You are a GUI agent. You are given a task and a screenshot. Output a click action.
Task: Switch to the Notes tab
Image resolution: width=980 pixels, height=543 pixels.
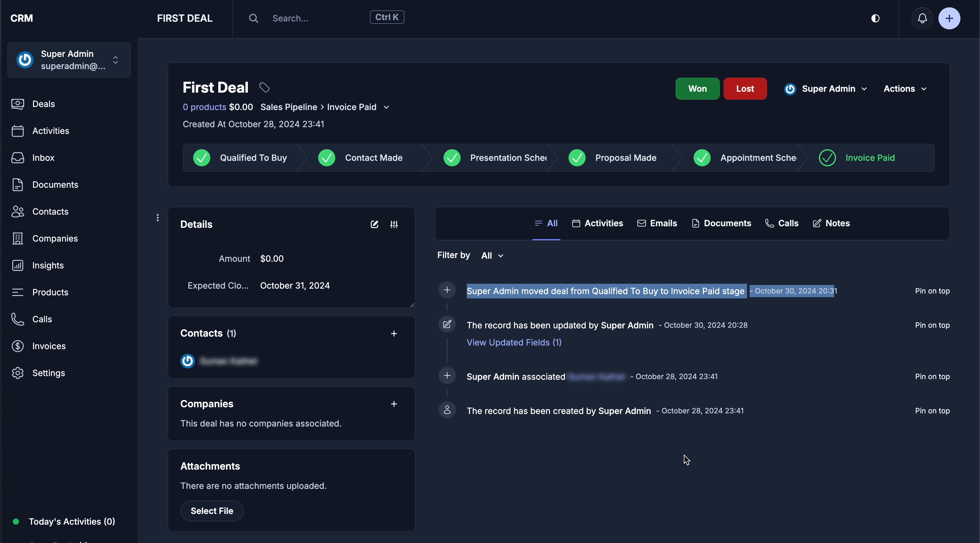tap(831, 223)
